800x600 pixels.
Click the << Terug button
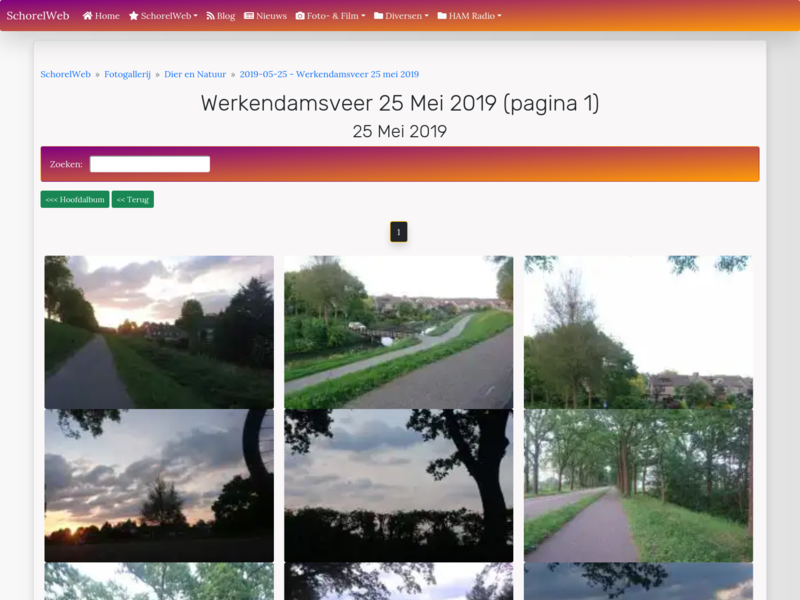pyautogui.click(x=133, y=199)
